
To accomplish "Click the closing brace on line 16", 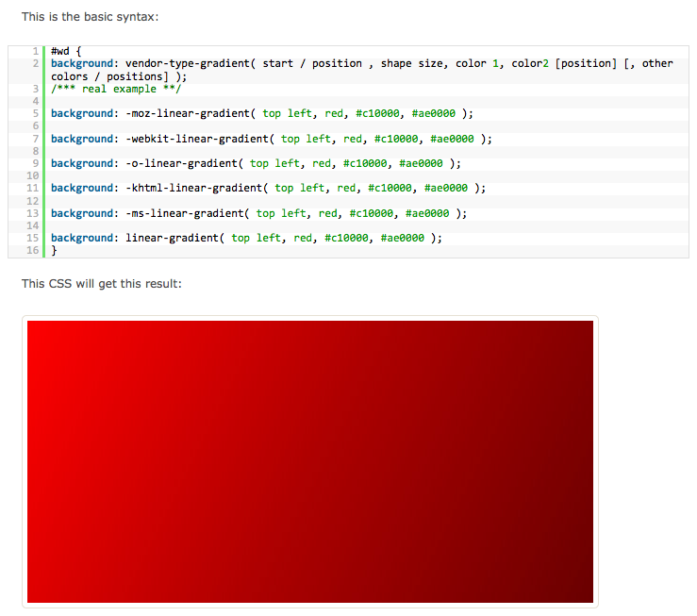I will [54, 251].
